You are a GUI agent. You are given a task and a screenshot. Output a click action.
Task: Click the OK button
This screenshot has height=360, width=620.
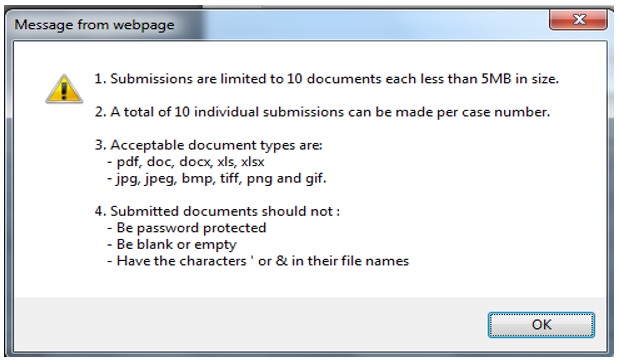[x=541, y=325]
